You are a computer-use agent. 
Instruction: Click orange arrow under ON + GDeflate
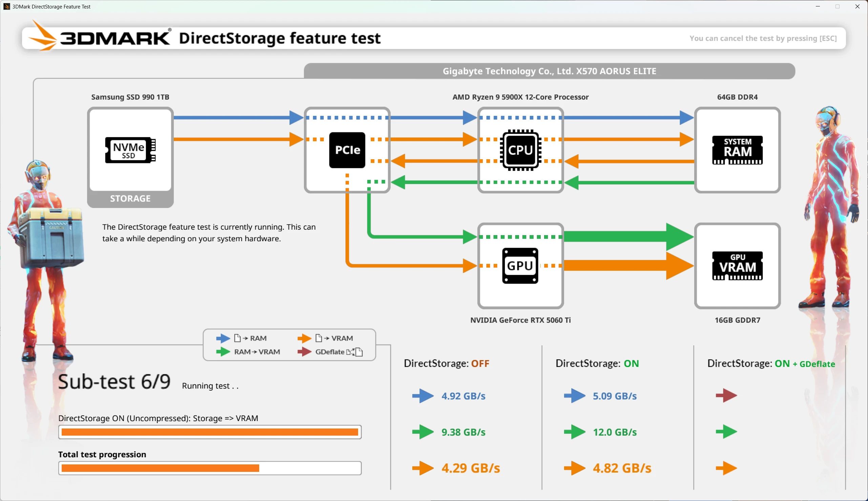pyautogui.click(x=726, y=468)
